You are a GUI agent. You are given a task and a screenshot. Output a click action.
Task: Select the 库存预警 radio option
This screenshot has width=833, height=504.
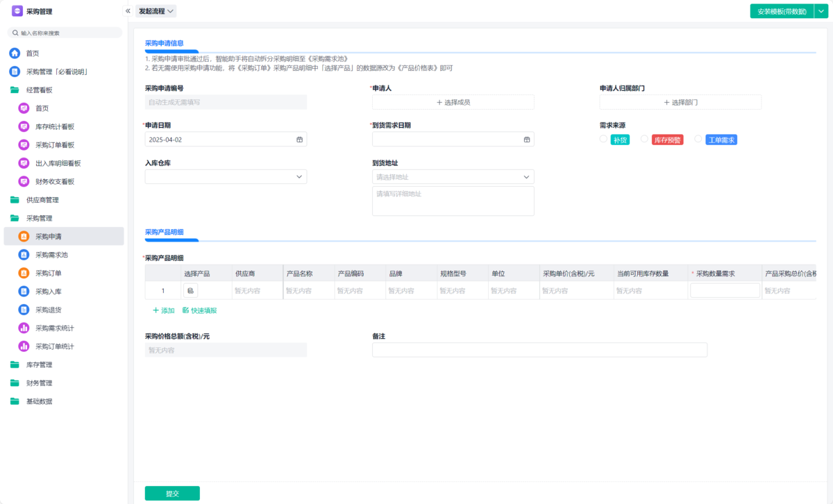click(644, 139)
